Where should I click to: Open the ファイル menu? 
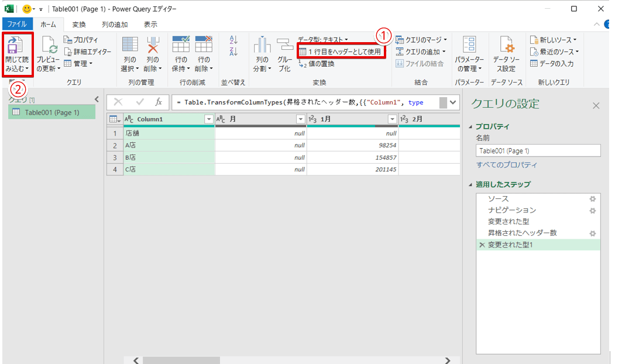[x=18, y=25]
